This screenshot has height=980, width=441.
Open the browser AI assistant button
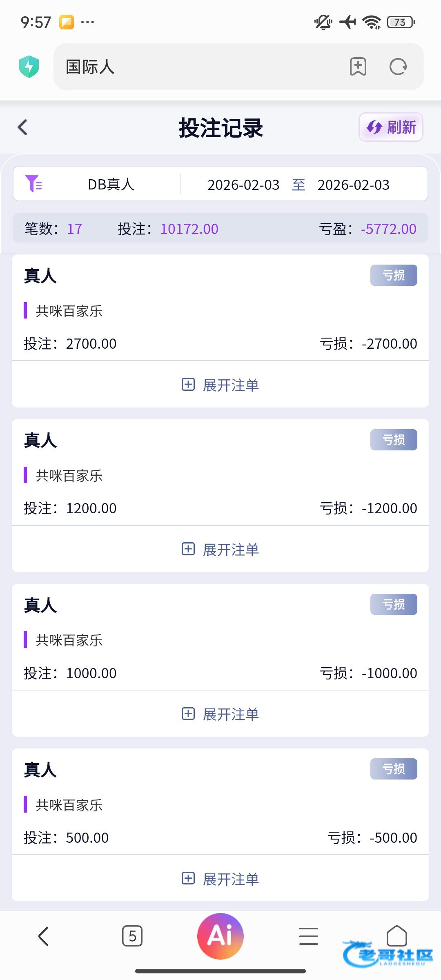pyautogui.click(x=220, y=936)
